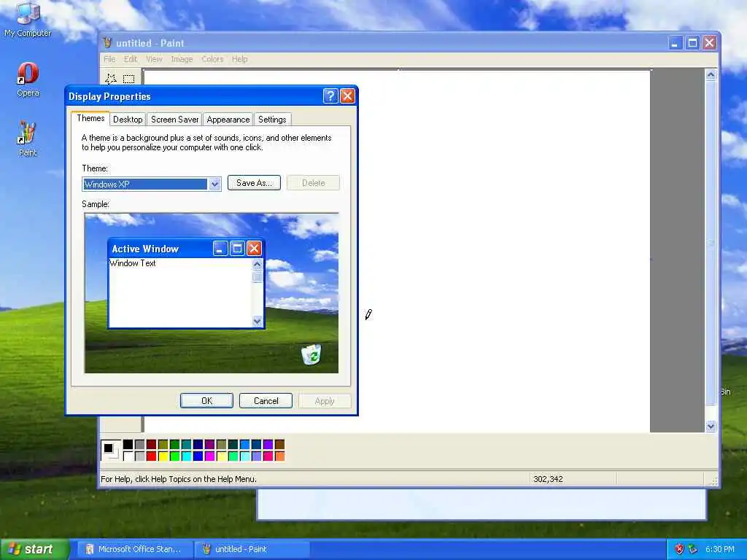Pick the black color swatch
Screen dimensions: 747x560
point(128,445)
